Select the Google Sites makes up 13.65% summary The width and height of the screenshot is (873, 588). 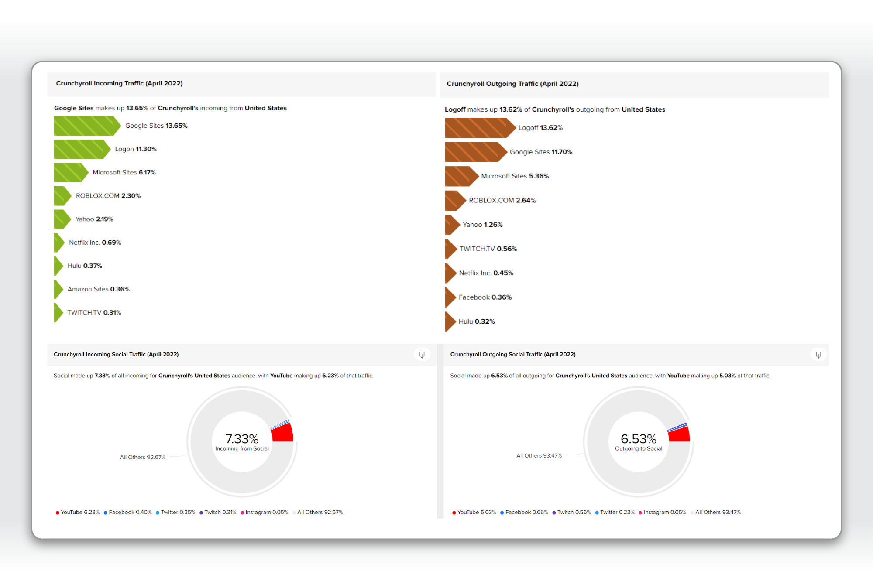170,108
